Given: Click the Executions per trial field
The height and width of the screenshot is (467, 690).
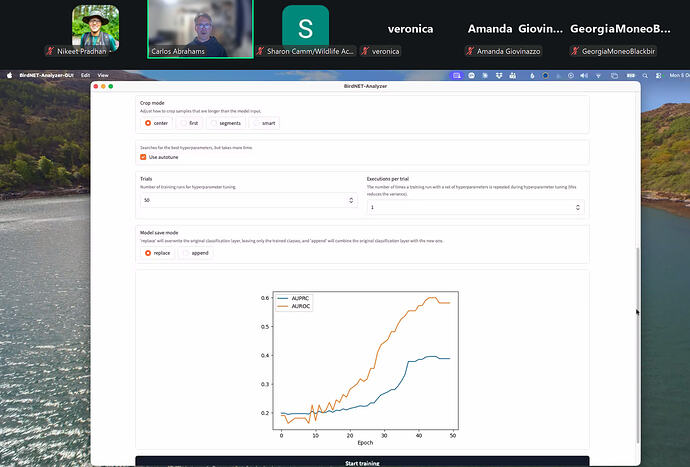Looking at the screenshot, I should (475, 207).
